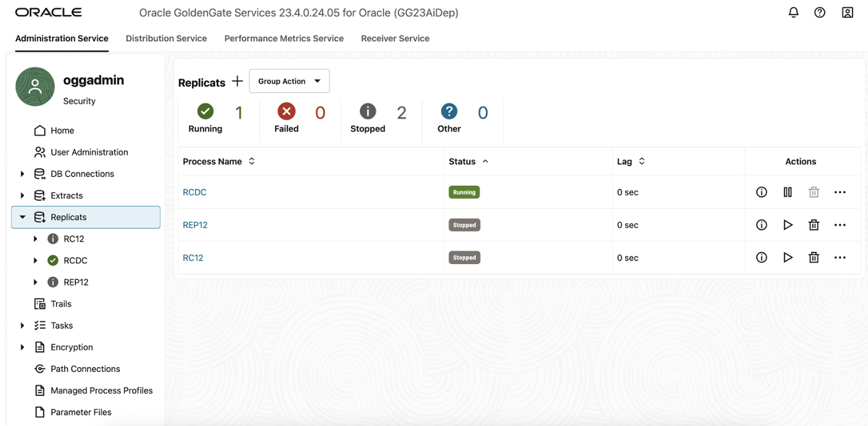
Task: Expand the Extracts tree node
Action: [x=23, y=195]
